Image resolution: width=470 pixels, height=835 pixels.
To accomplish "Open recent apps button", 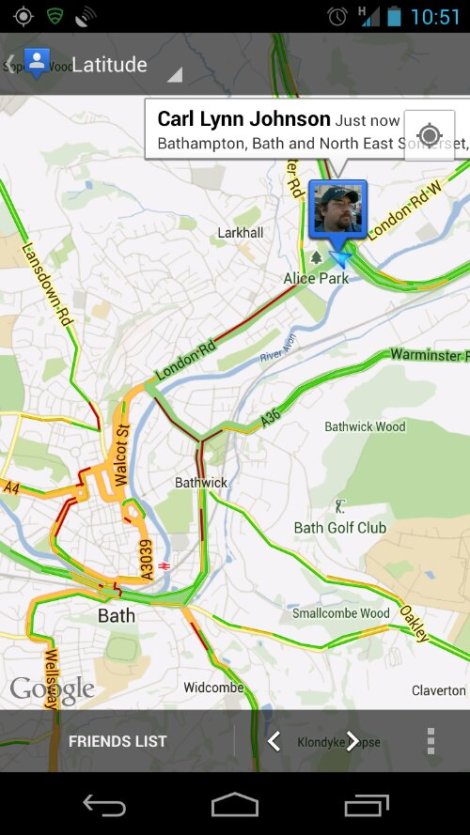I will 366,804.
